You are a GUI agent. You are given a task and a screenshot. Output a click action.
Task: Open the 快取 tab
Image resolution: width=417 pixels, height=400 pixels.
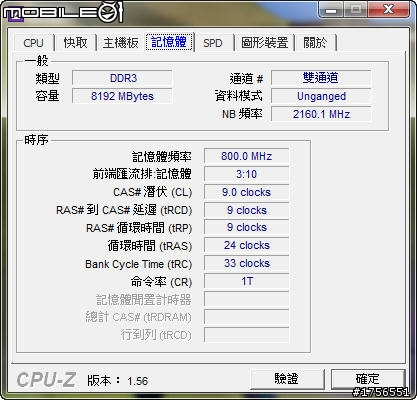[75, 43]
